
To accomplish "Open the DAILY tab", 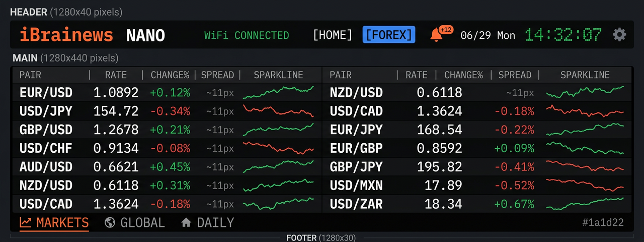I will pos(207,222).
